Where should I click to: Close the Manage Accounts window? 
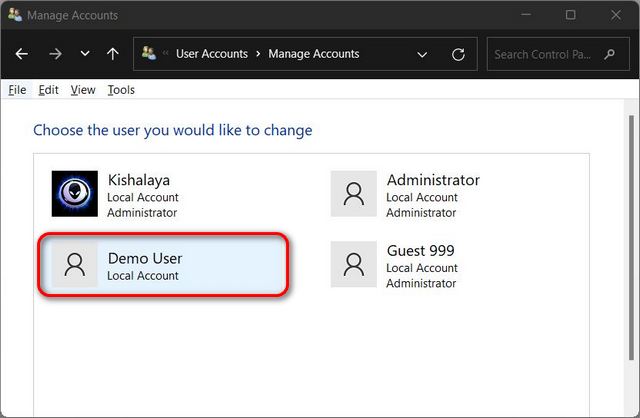point(616,15)
